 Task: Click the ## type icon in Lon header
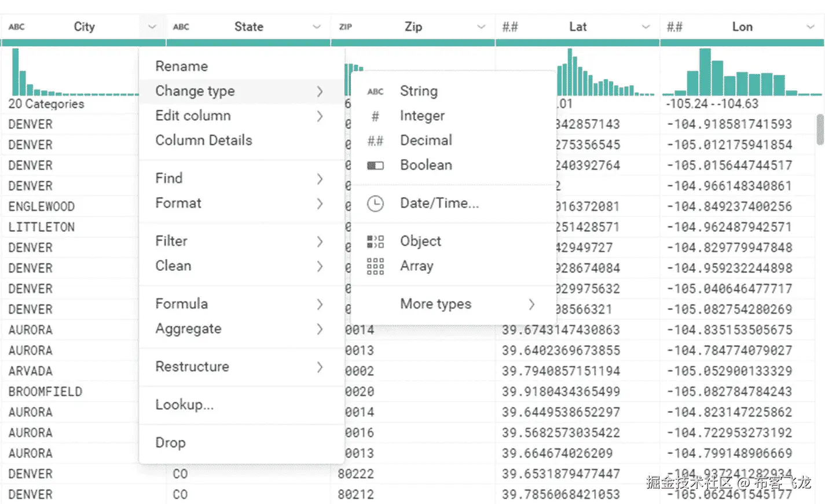tap(674, 27)
